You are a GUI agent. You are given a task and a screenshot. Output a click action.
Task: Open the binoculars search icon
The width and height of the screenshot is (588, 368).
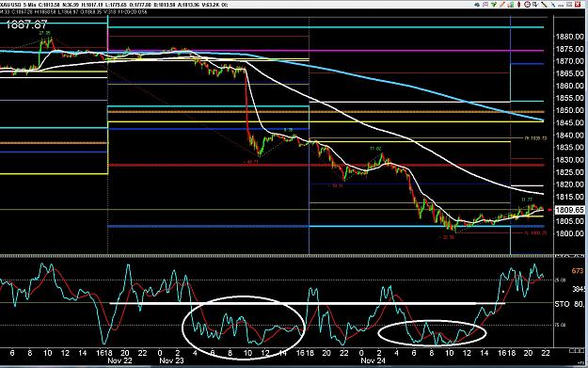pos(477,5)
